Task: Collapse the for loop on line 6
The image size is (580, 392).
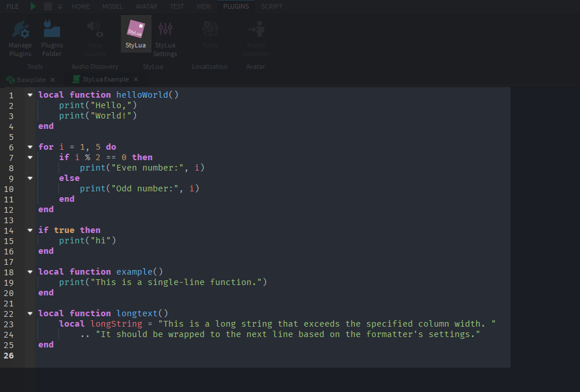Action: pos(29,146)
